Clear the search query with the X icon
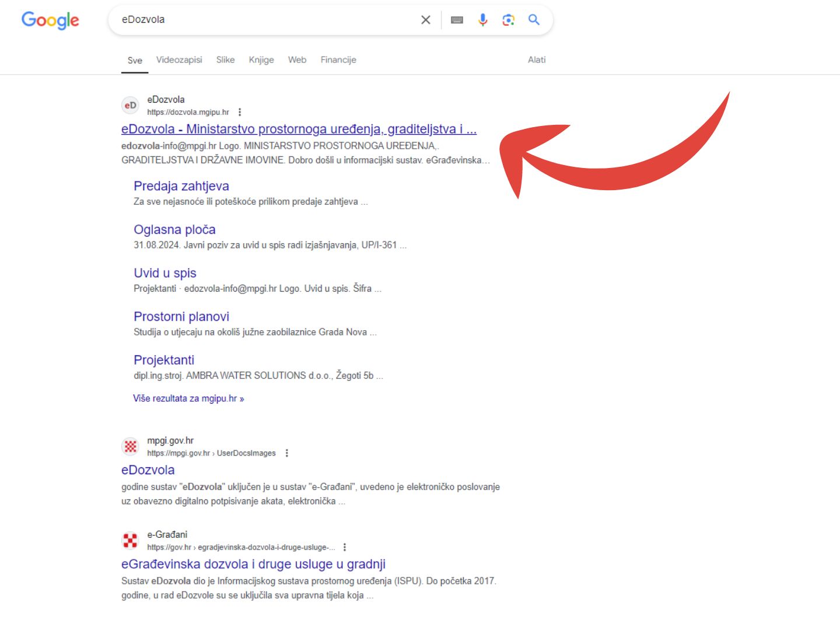This screenshot has height=630, width=840. click(426, 20)
